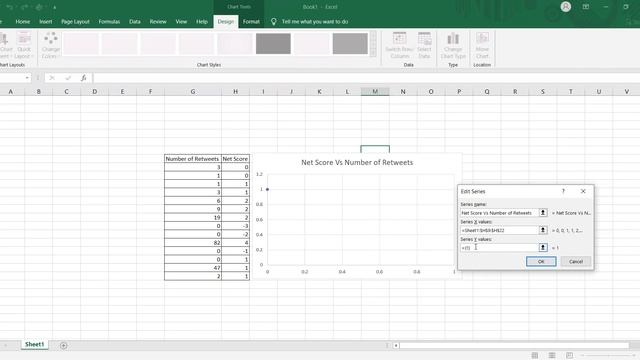This screenshot has height=360, width=640.
Task: Select column M header
Action: point(375,91)
